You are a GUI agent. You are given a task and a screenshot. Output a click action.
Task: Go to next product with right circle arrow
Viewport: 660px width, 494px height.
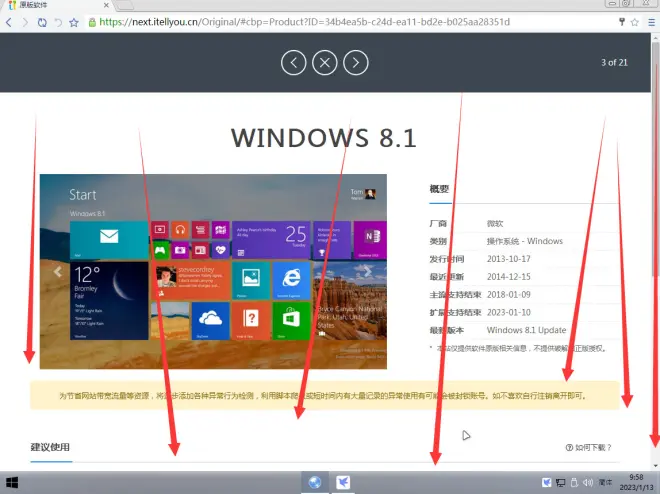pyautogui.click(x=356, y=63)
